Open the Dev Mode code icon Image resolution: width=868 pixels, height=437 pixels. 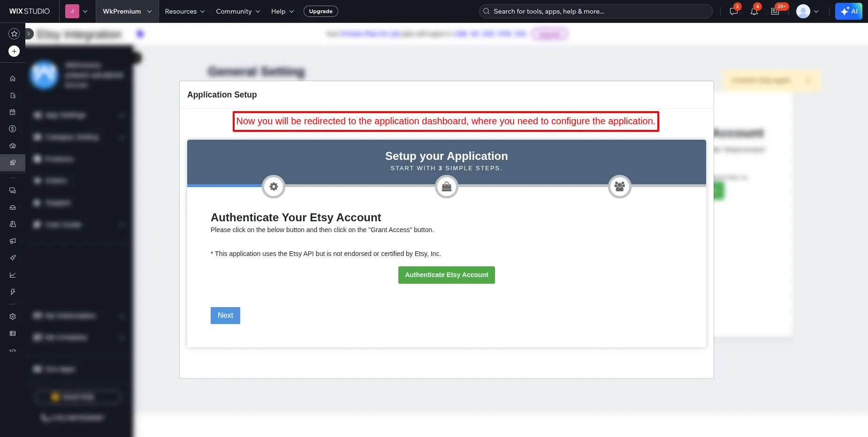coord(13,350)
